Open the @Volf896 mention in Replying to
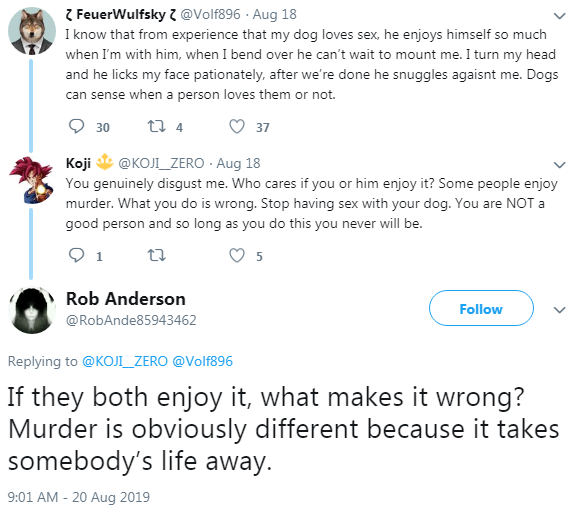The width and height of the screenshot is (582, 509). click(x=203, y=361)
